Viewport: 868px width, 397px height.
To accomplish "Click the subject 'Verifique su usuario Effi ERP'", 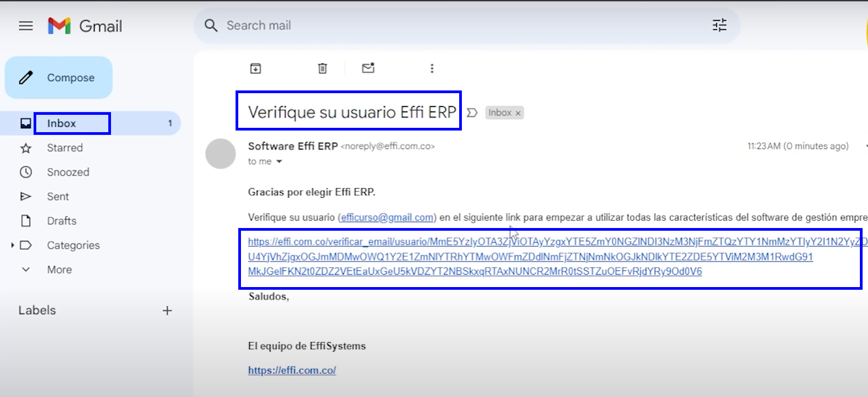I will pos(352,112).
